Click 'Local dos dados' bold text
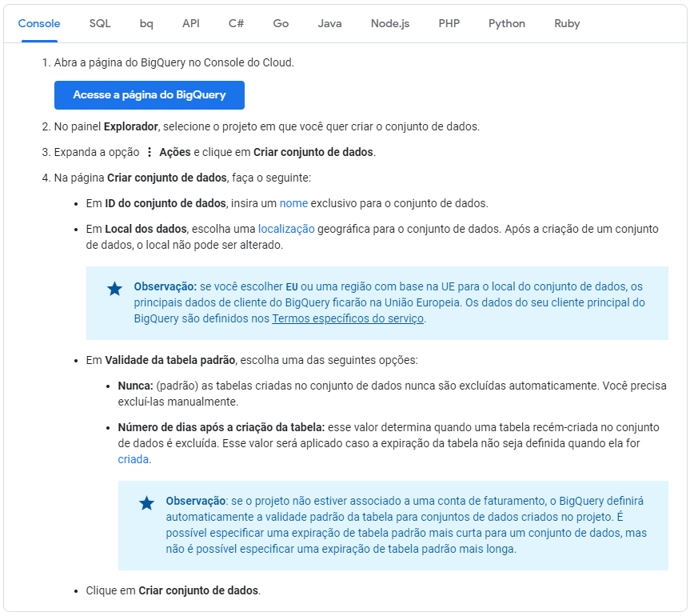The image size is (690, 616). point(146,229)
